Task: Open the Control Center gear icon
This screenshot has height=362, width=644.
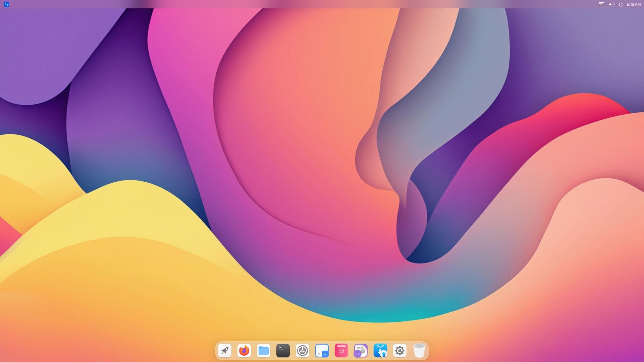Action: (x=302, y=351)
